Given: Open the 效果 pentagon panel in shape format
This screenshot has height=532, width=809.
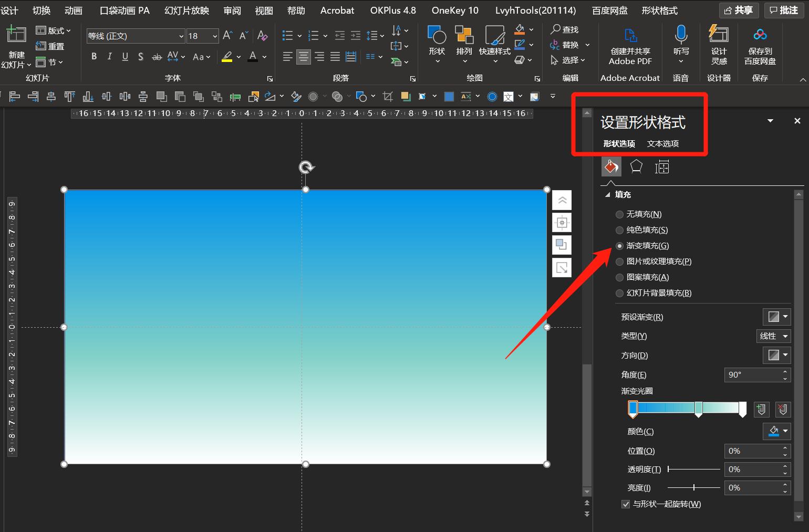Looking at the screenshot, I should point(636,166).
